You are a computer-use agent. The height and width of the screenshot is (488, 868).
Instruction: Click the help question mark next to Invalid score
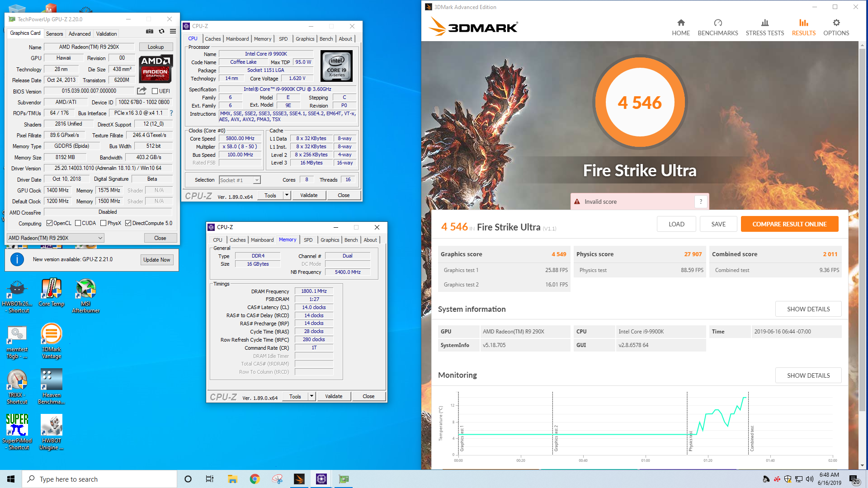tap(701, 202)
